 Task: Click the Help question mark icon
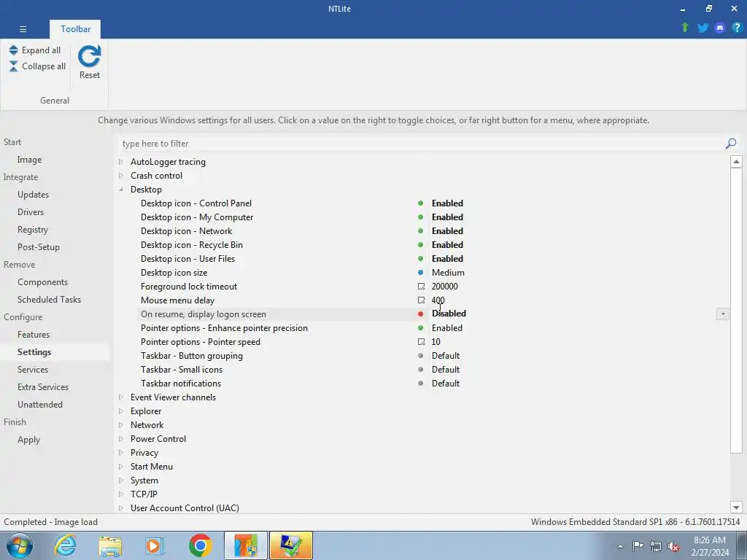click(x=737, y=28)
